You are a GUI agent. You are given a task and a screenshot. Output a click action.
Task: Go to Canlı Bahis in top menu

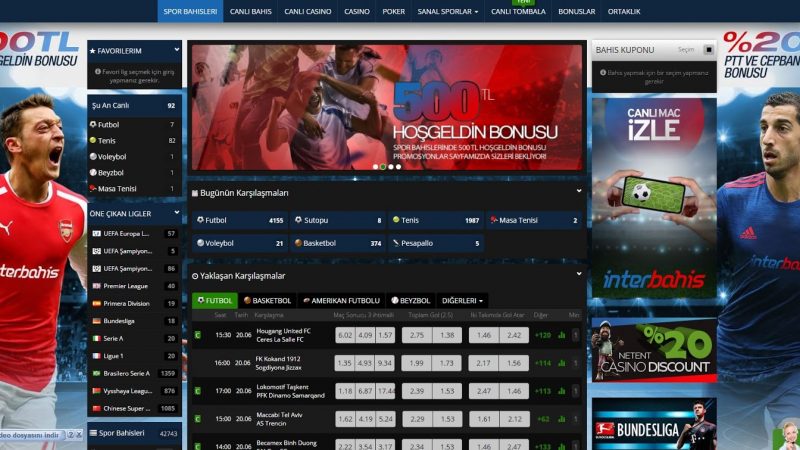coord(251,11)
